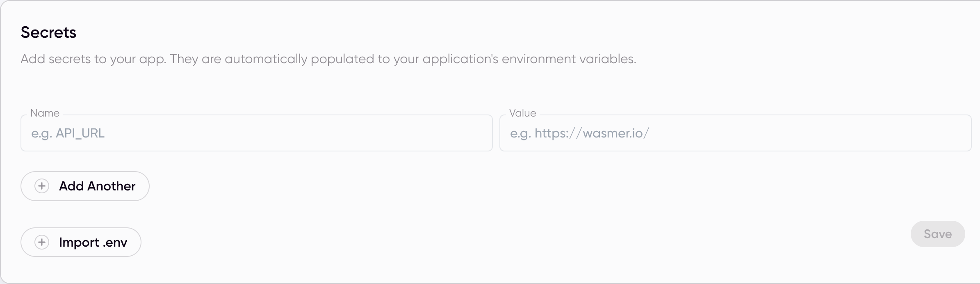Click the Secrets section heading
Viewport: 980px width, 284px height.
pyautogui.click(x=48, y=32)
